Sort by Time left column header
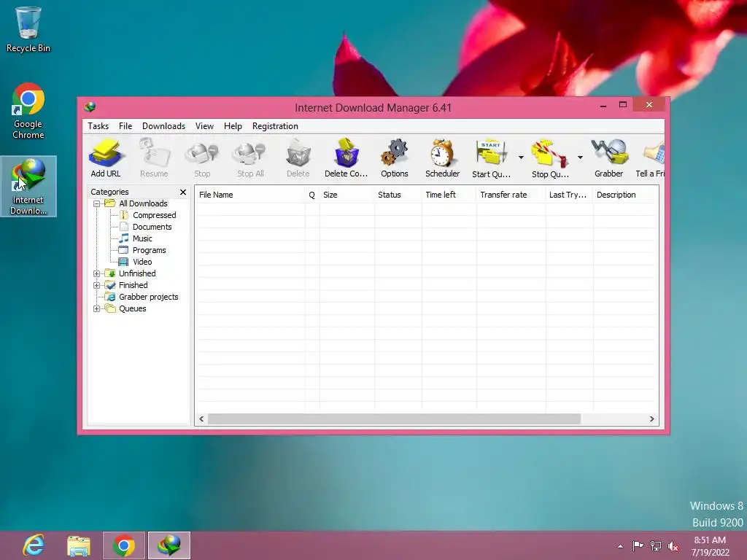This screenshot has width=747, height=560. (x=449, y=195)
